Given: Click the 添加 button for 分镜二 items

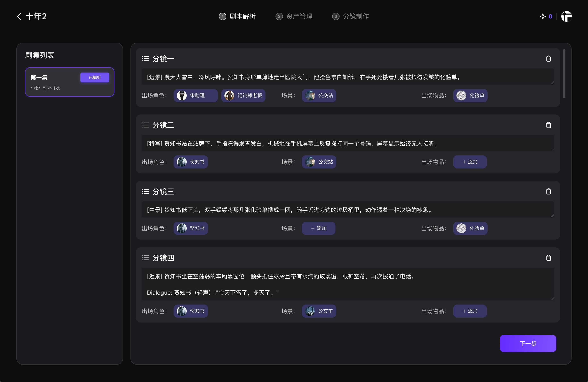Looking at the screenshot, I should tap(470, 162).
